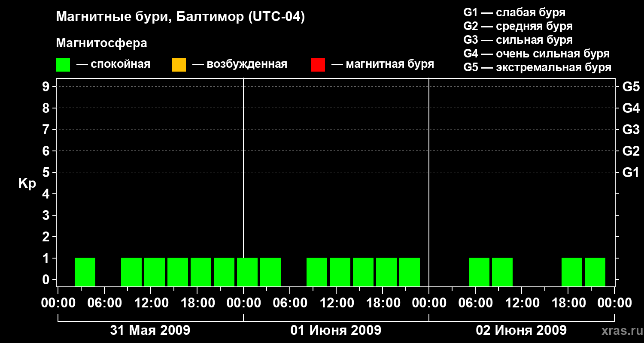Click the right-axis "G3" scale label
This screenshot has width=644, height=343.
pos(631,129)
